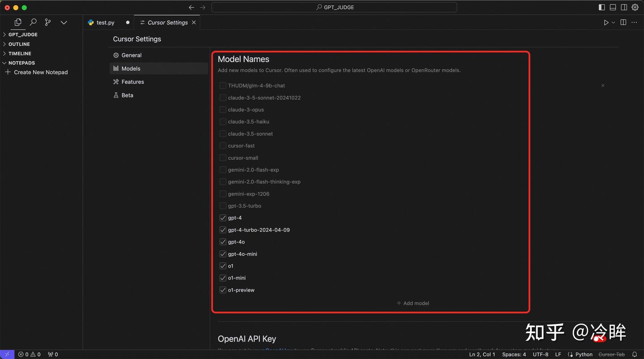Select the Features settings section
This screenshot has width=644, height=359.
click(x=132, y=81)
